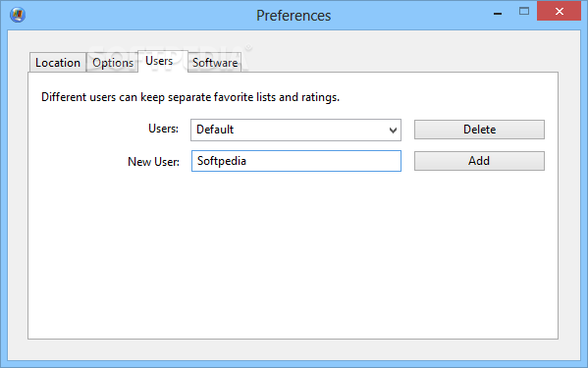588x368 pixels.
Task: Click the 'Different users can keep separate' description text
Action: [x=190, y=97]
